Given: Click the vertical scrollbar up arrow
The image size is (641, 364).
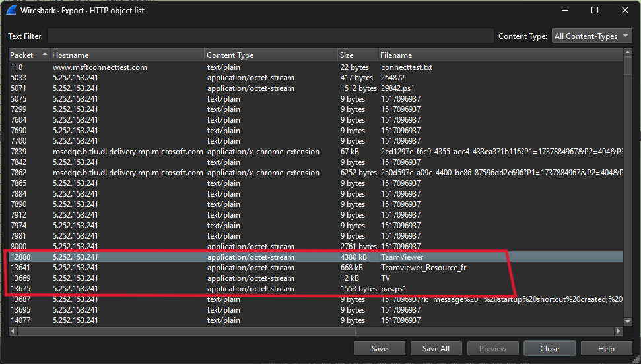Looking at the screenshot, I should click(x=628, y=55).
